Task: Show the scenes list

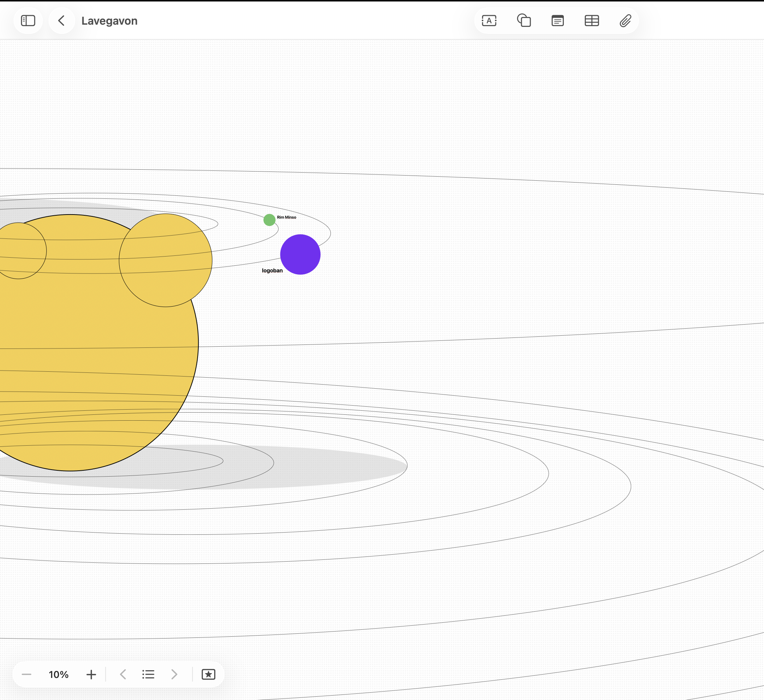Action: 148,674
